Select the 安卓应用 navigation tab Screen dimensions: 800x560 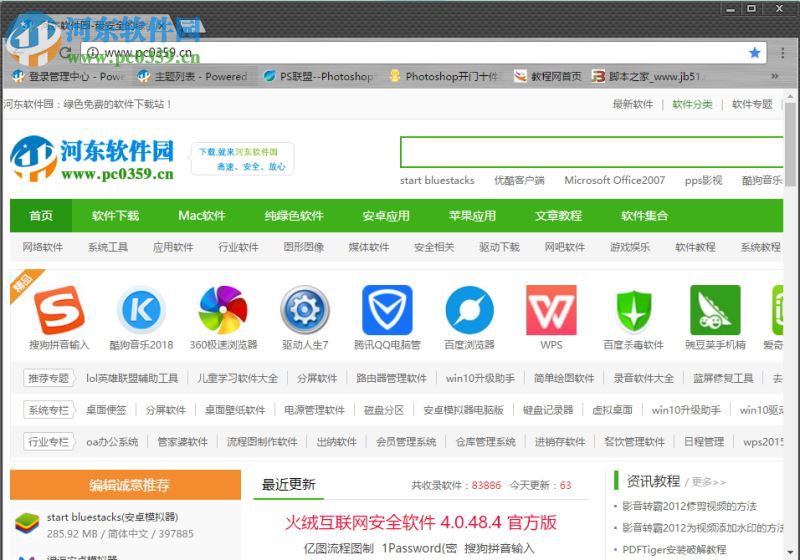point(386,216)
